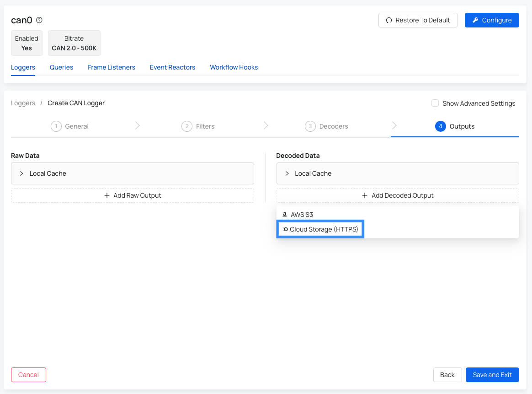532x394 pixels.
Task: Click the help icon next to can0
Action: (39, 20)
